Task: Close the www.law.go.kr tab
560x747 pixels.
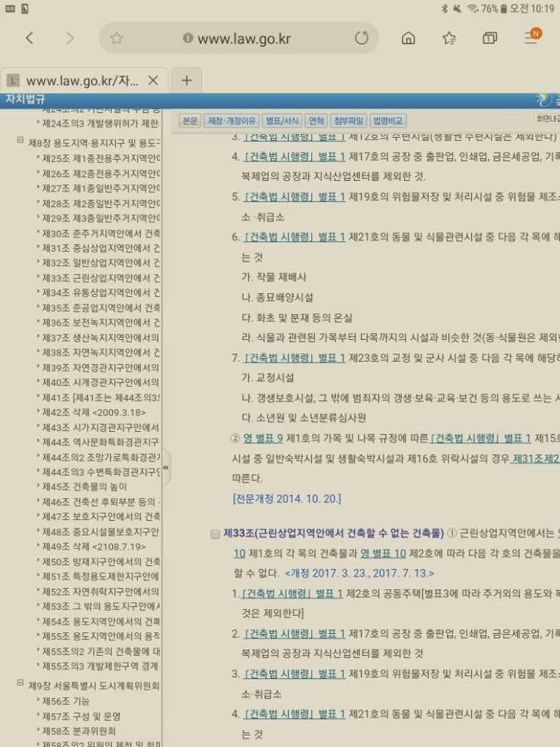Action: (x=153, y=81)
